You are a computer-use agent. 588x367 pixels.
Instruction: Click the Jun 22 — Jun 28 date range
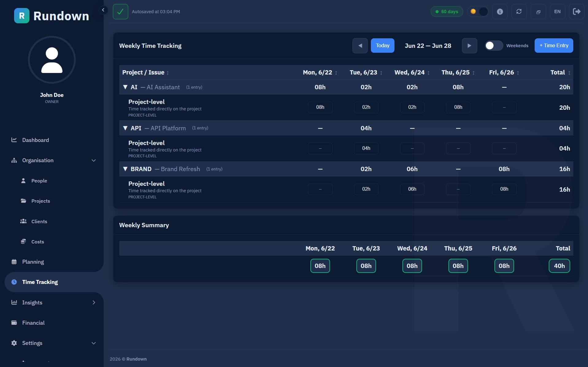tap(428, 46)
